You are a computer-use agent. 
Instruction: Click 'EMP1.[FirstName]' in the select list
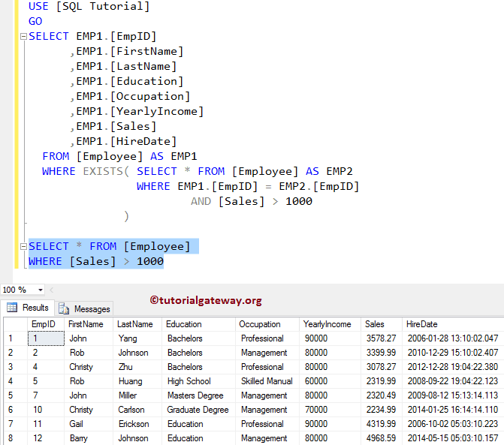pos(129,51)
